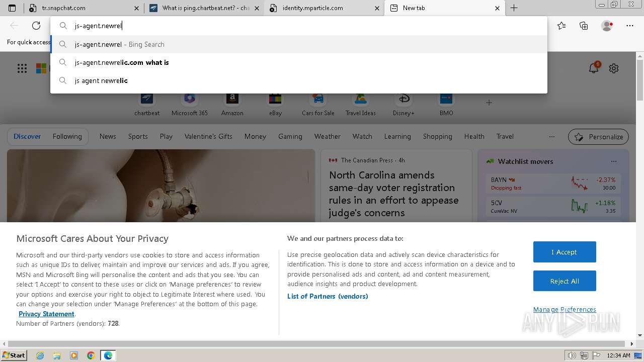Select the Discover feed tab
The image size is (644, 362).
(27, 136)
